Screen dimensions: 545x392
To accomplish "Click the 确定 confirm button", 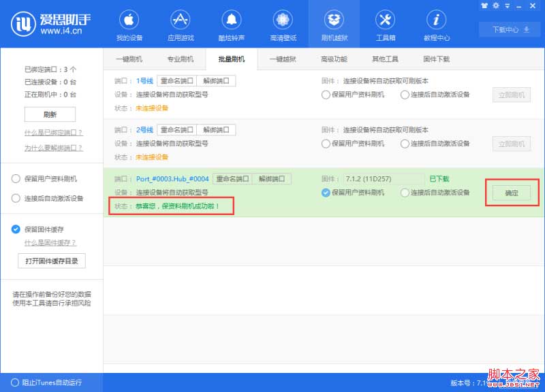I will pos(512,193).
